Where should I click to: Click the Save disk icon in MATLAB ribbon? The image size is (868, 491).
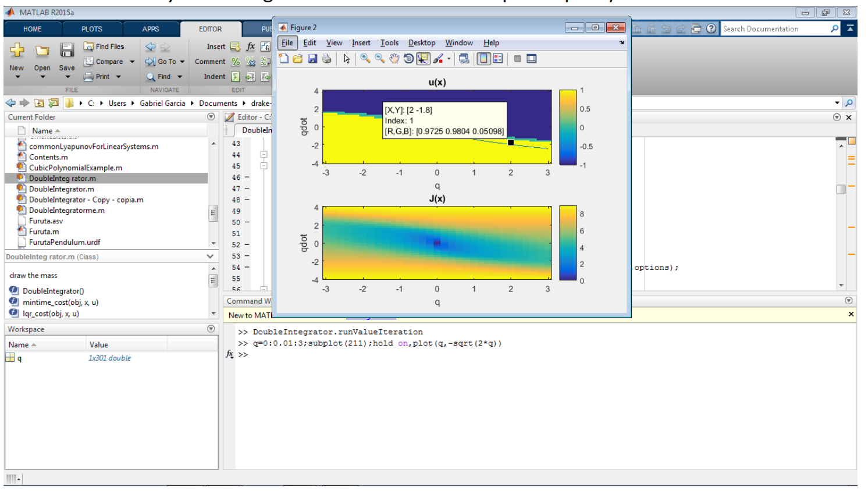pyautogui.click(x=67, y=51)
